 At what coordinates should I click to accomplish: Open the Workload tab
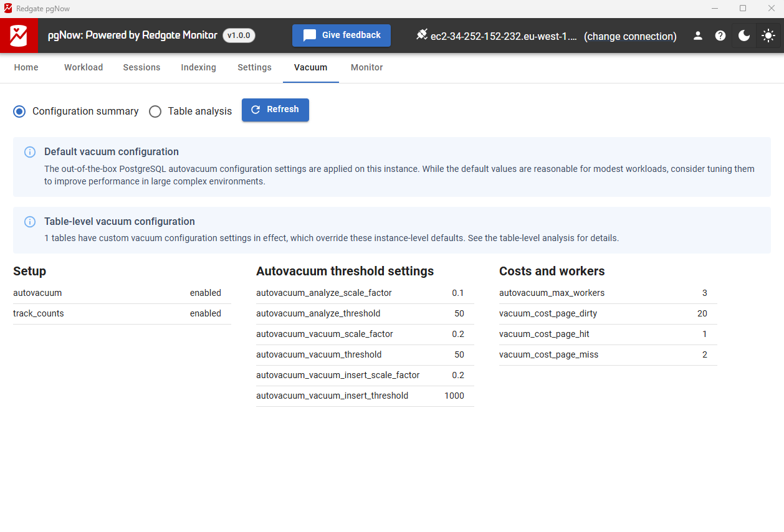tap(84, 67)
